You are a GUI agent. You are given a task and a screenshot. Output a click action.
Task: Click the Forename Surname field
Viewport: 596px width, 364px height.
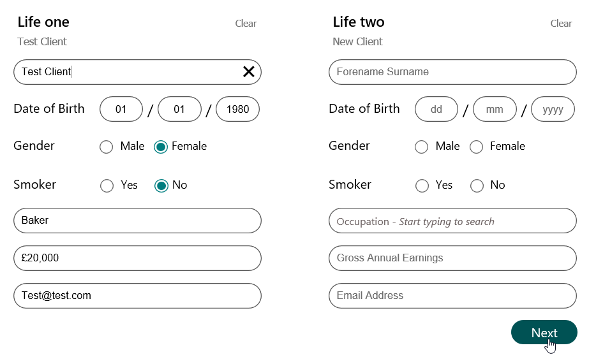click(452, 72)
